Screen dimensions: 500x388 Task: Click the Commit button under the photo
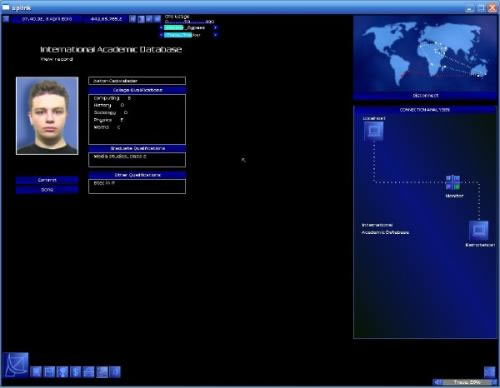[47, 180]
